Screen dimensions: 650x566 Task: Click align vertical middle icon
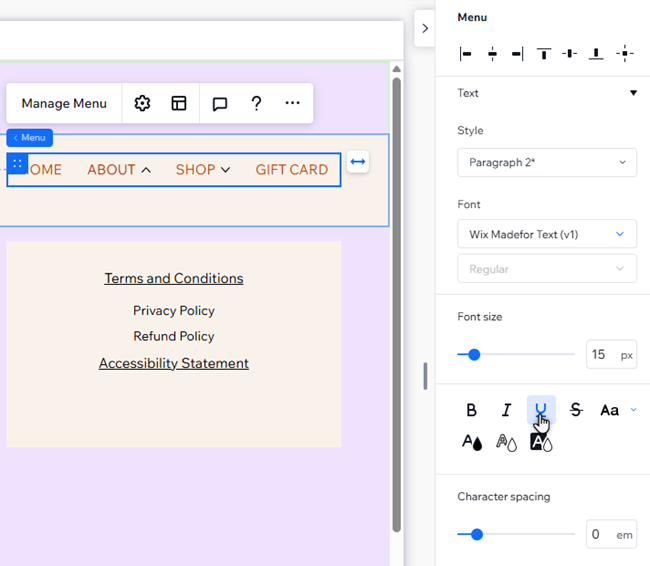(x=570, y=54)
